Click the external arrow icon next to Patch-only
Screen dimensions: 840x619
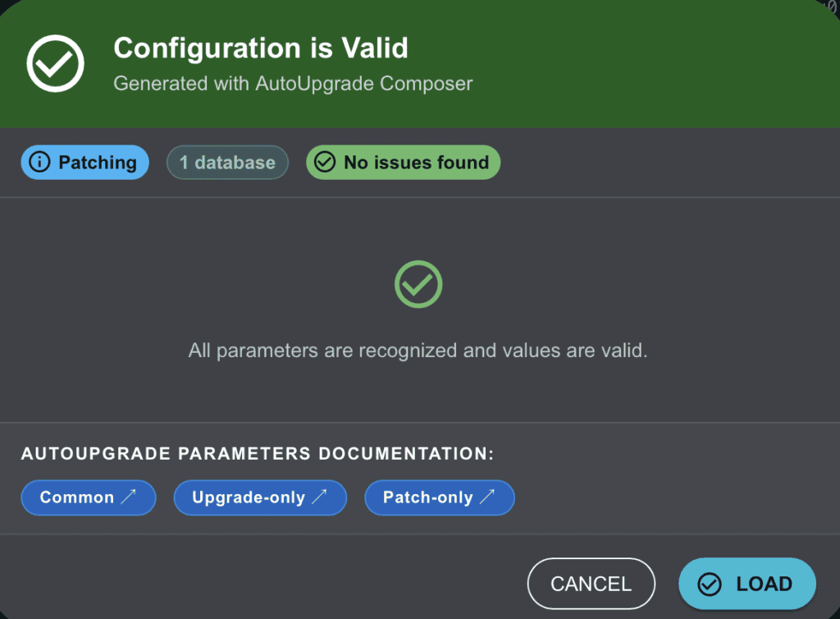[487, 497]
